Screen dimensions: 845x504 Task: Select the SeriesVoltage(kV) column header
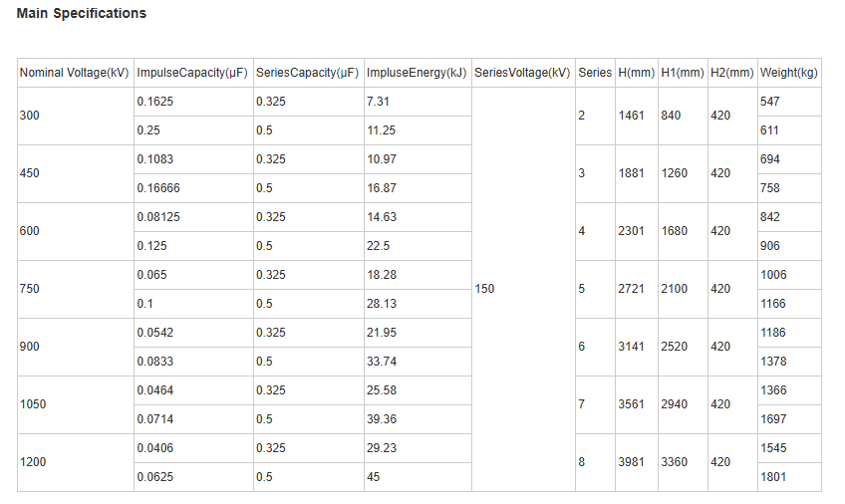click(x=523, y=73)
